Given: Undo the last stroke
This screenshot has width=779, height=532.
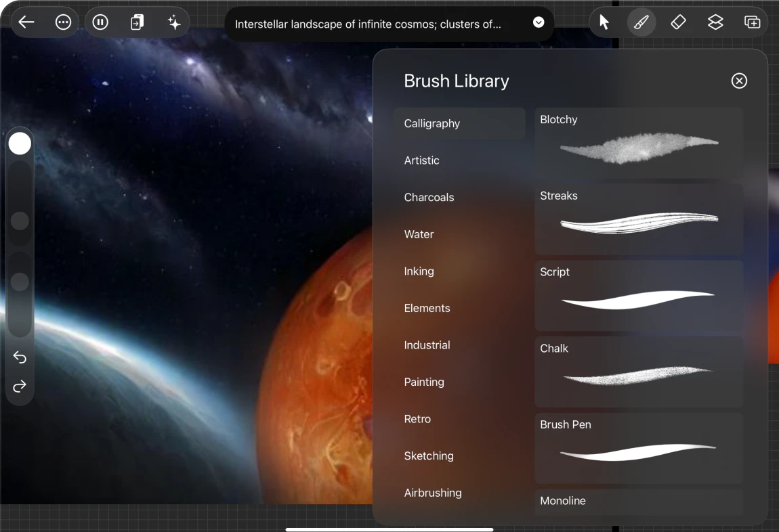Looking at the screenshot, I should [x=20, y=357].
